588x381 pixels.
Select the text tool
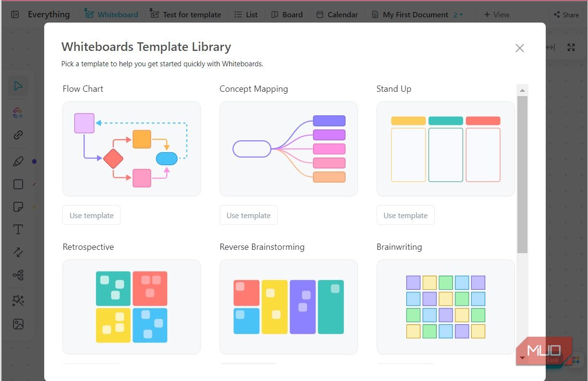[x=18, y=230]
